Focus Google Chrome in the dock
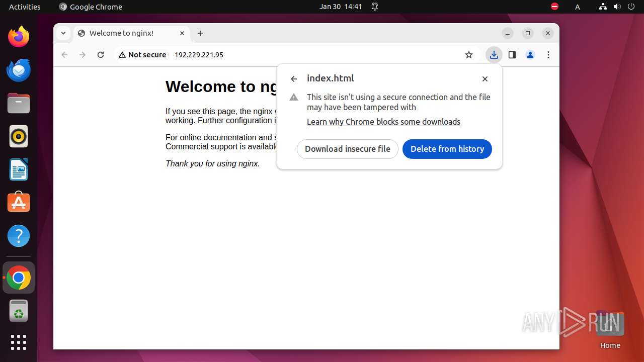 coord(19,278)
